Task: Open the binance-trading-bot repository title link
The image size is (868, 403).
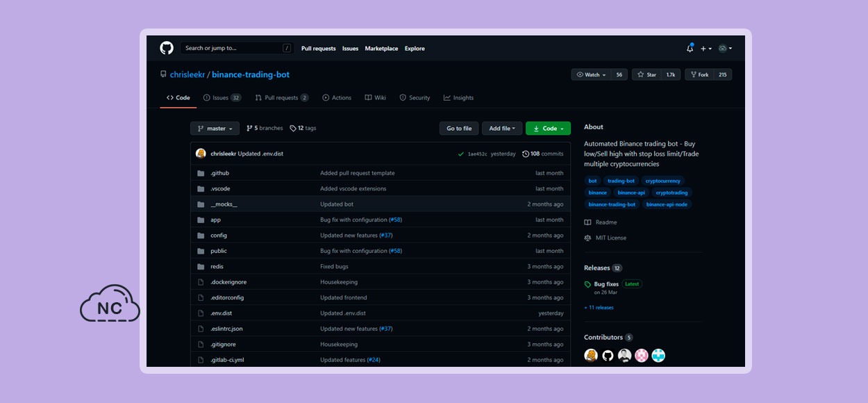Action: 251,74
